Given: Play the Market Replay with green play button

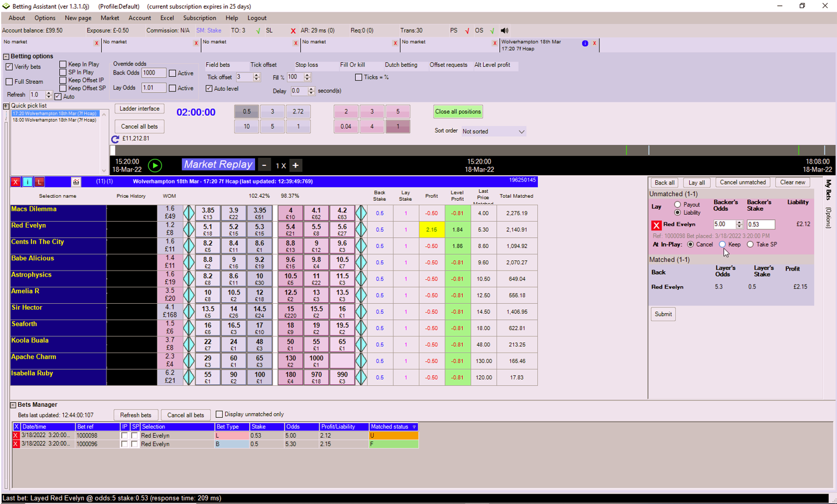Looking at the screenshot, I should pos(155,165).
